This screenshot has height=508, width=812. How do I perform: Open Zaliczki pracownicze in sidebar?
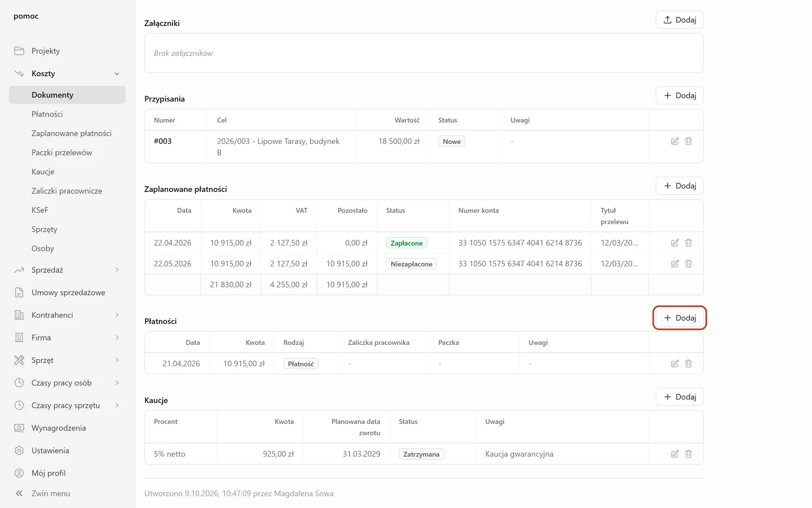coord(67,191)
